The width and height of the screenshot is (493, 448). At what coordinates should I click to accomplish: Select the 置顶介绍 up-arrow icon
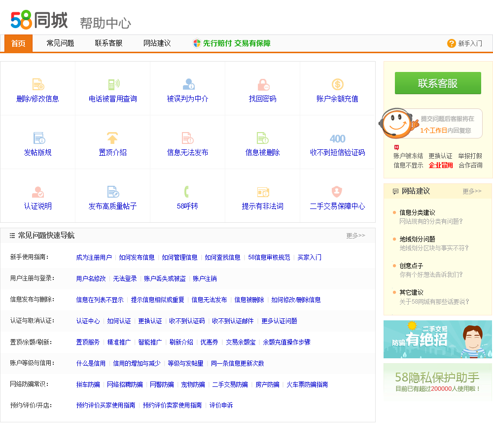(112, 138)
